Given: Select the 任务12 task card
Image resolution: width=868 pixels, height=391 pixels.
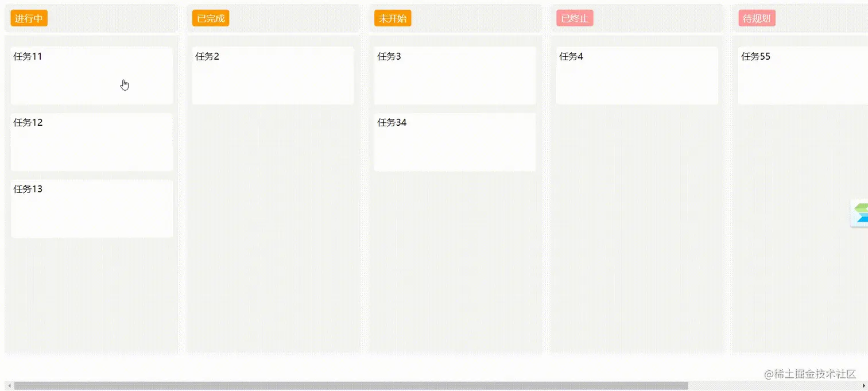Looking at the screenshot, I should (91, 142).
